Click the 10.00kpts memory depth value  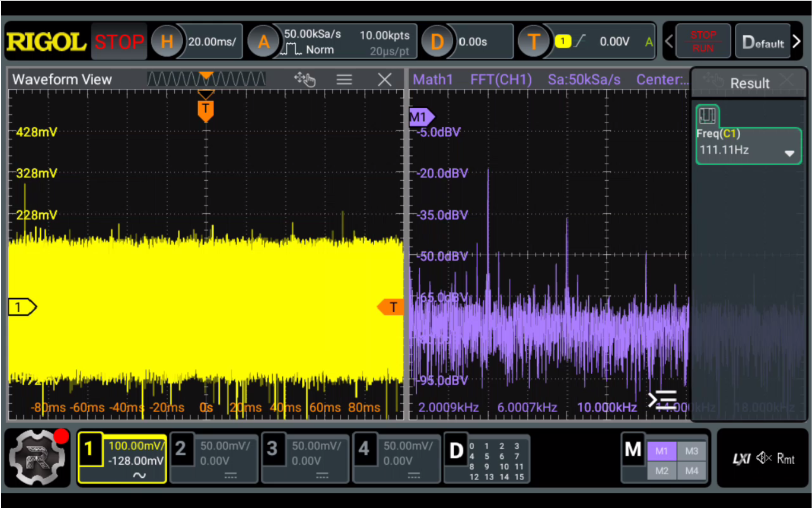point(384,35)
